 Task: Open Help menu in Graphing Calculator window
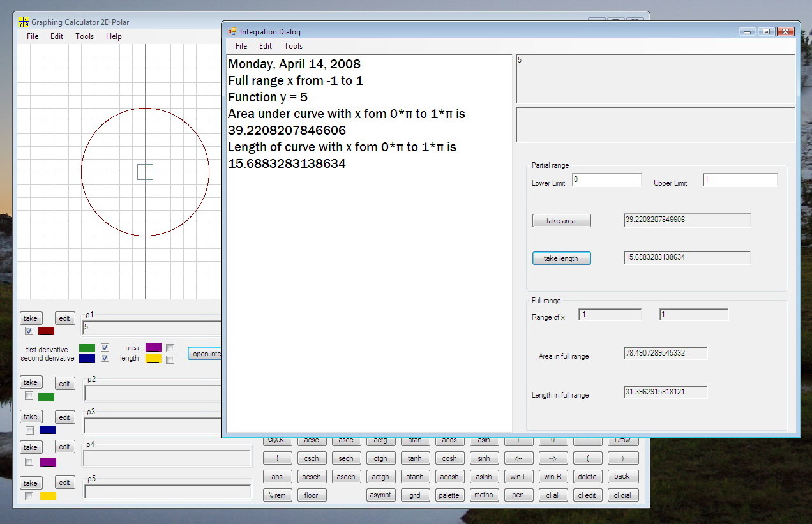114,36
